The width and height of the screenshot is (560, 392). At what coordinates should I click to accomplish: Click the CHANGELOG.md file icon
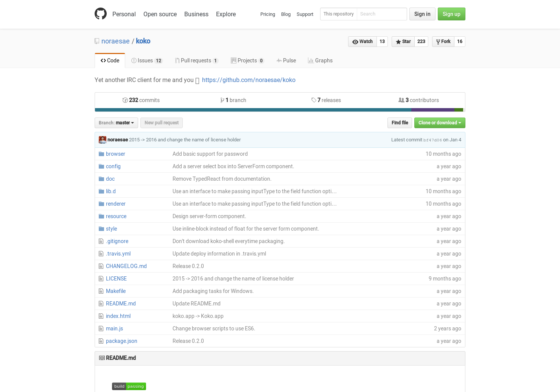(101, 266)
